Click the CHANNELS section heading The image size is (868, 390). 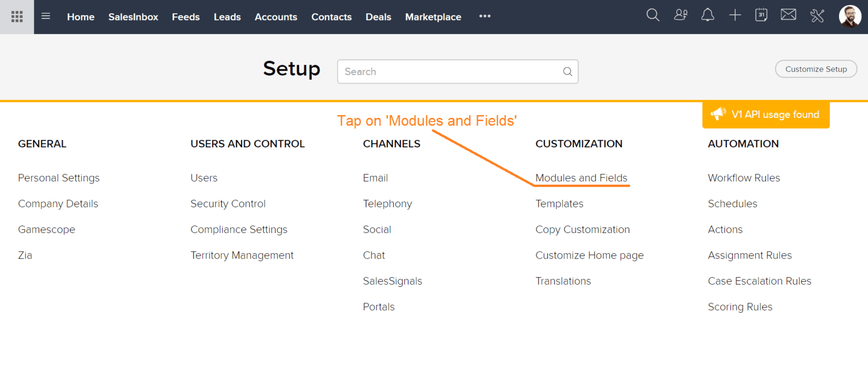tap(392, 144)
